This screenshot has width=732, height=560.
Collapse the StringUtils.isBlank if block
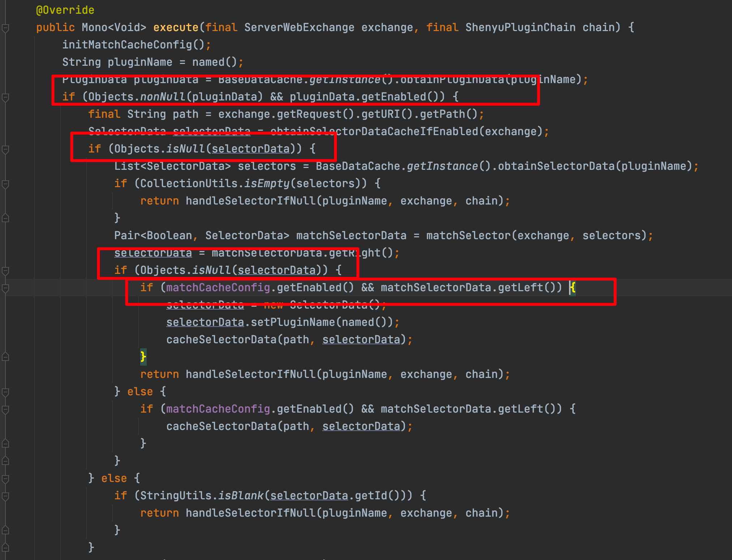click(x=5, y=496)
